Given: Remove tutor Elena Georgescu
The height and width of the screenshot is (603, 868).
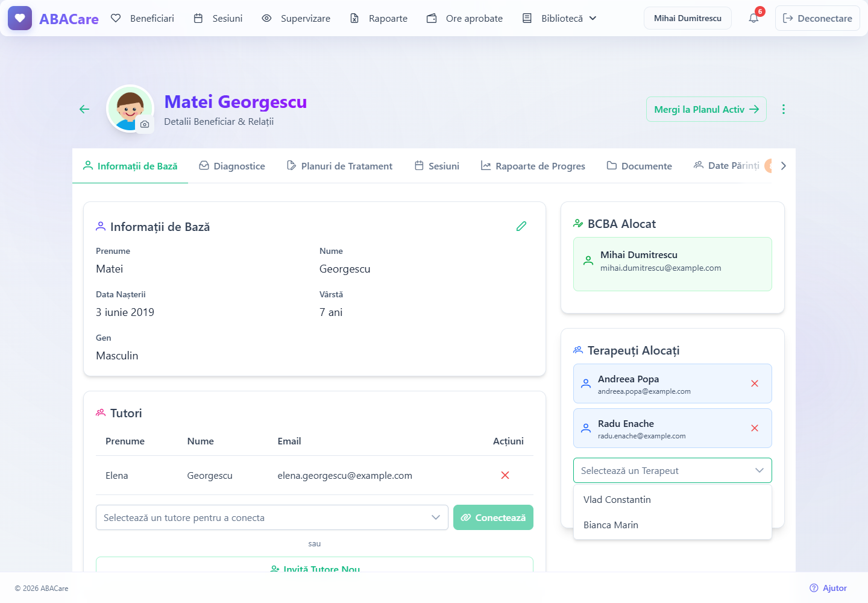Looking at the screenshot, I should coord(505,475).
